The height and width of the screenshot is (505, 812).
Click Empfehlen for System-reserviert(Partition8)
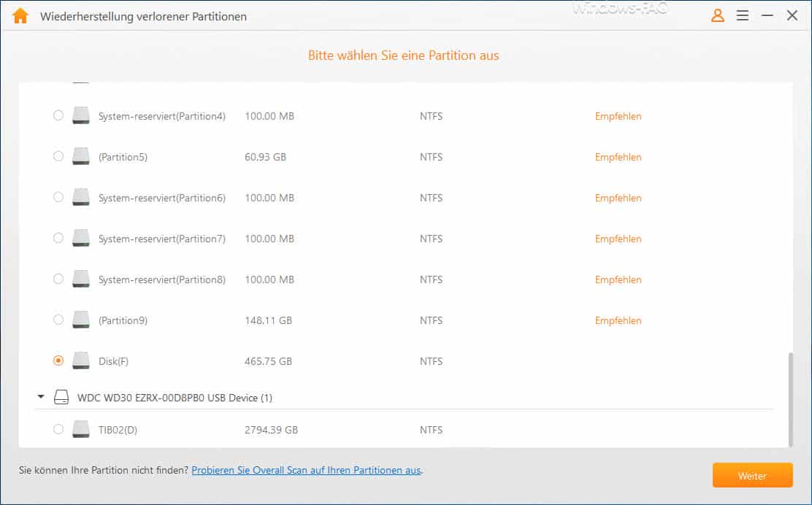click(618, 280)
